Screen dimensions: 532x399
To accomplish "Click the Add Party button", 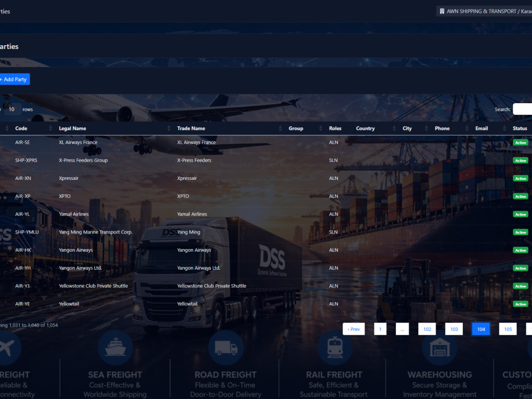I will (x=14, y=79).
